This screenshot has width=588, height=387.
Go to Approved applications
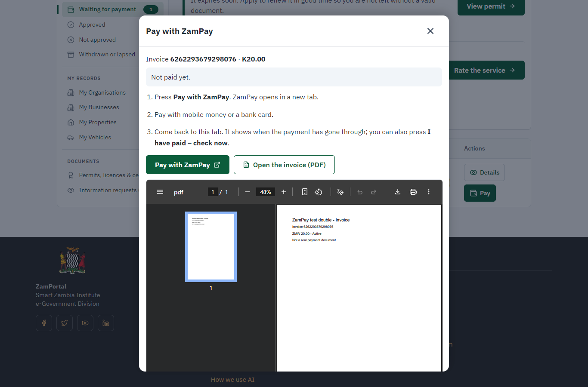tap(92, 25)
